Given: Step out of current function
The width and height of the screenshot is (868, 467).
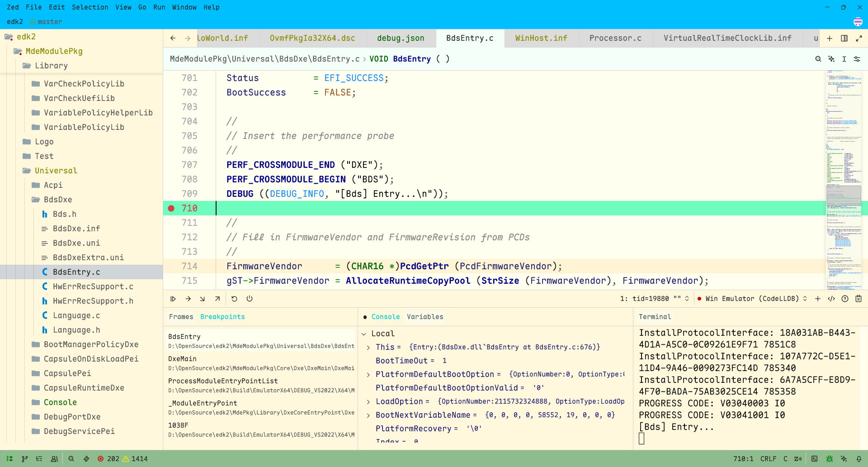Looking at the screenshot, I should (217, 299).
